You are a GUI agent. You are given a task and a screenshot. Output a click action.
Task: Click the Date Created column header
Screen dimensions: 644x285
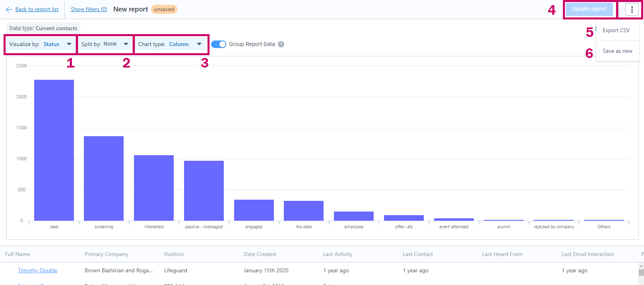(260, 254)
